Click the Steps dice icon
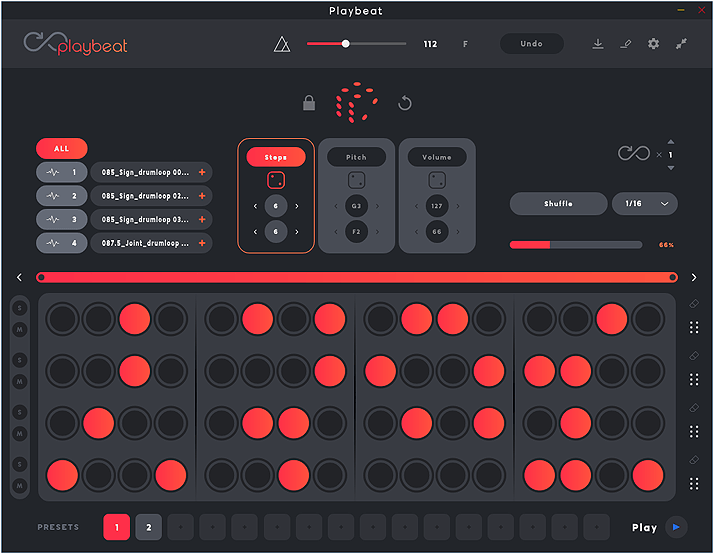This screenshot has height=553, width=713. pyautogui.click(x=276, y=180)
